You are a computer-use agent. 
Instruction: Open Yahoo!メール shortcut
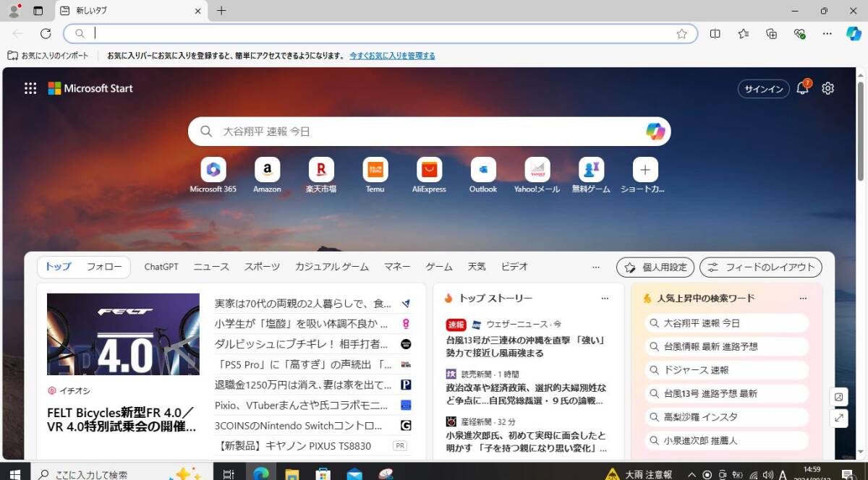tap(537, 176)
